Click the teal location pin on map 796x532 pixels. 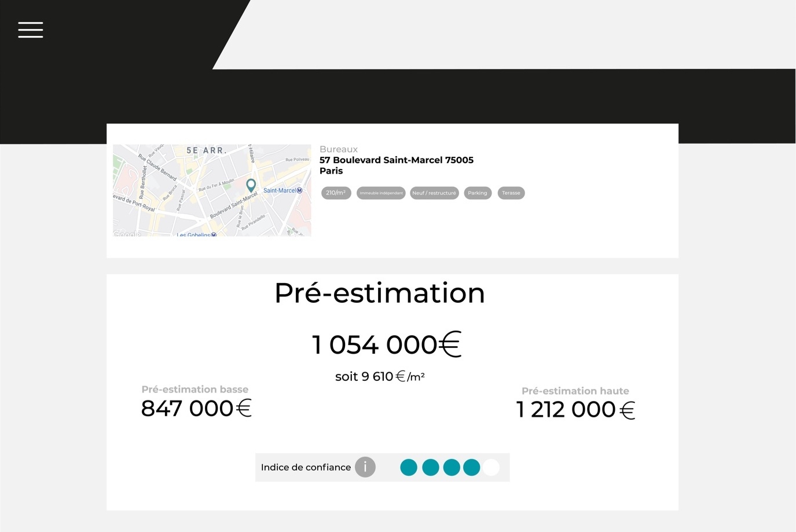251,185
